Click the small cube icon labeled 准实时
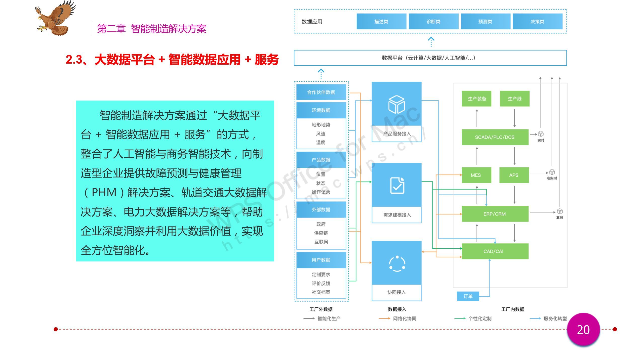 [552, 172]
